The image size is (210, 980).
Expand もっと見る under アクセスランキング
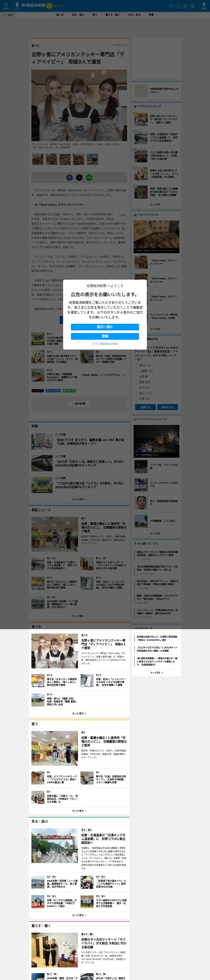[x=156, y=205]
